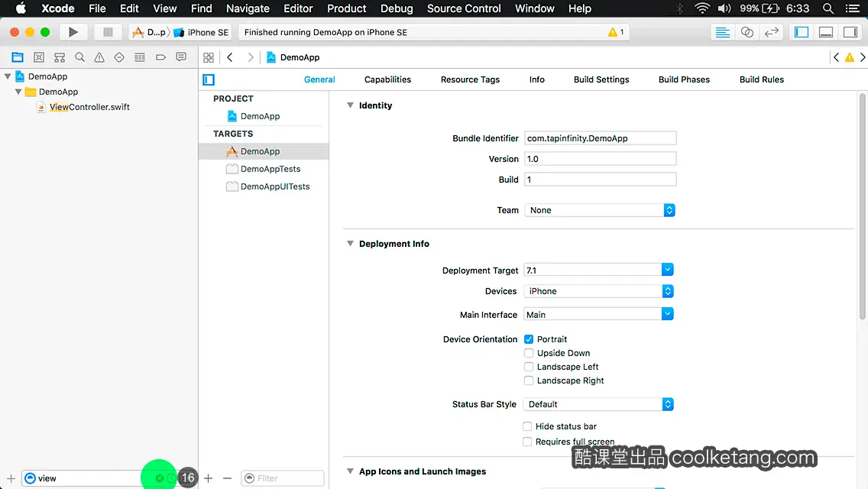Switch to the Build Settings tab

(x=601, y=79)
